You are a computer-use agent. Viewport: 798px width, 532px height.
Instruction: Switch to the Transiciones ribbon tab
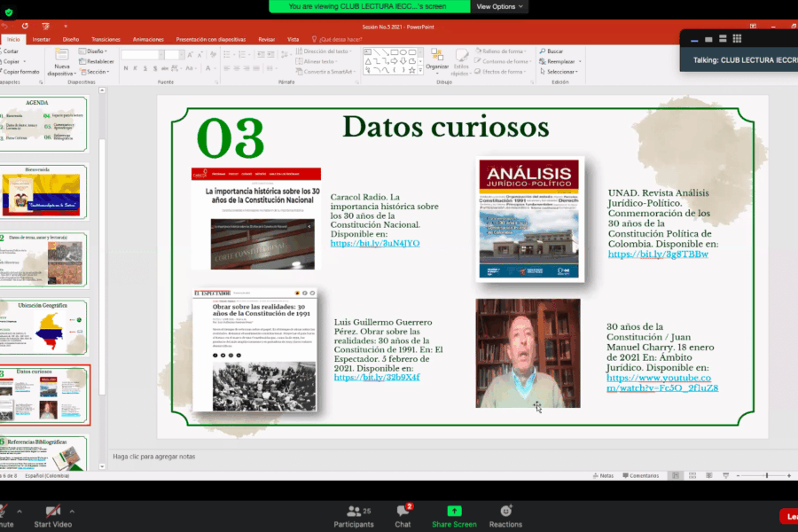click(x=106, y=39)
